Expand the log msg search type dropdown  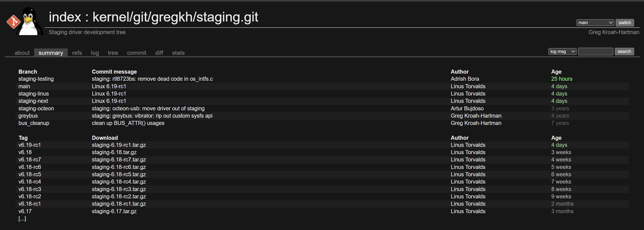pos(562,52)
